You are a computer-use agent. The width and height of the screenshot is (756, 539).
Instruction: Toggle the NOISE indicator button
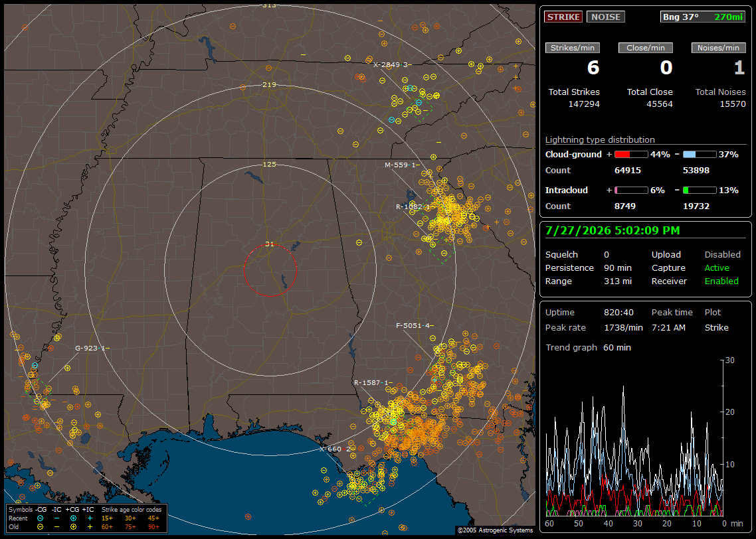click(x=606, y=17)
